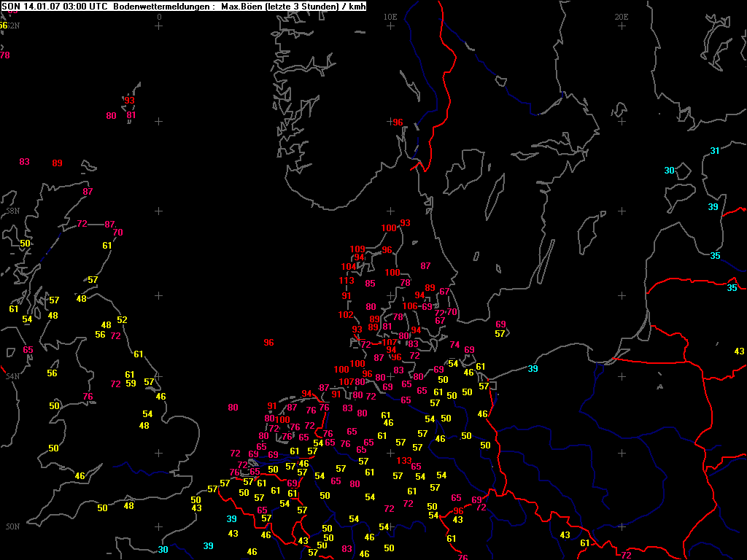747x560 pixels.
Task: Select the 113 gust value on Denmark's west coast
Action: pyautogui.click(x=347, y=281)
